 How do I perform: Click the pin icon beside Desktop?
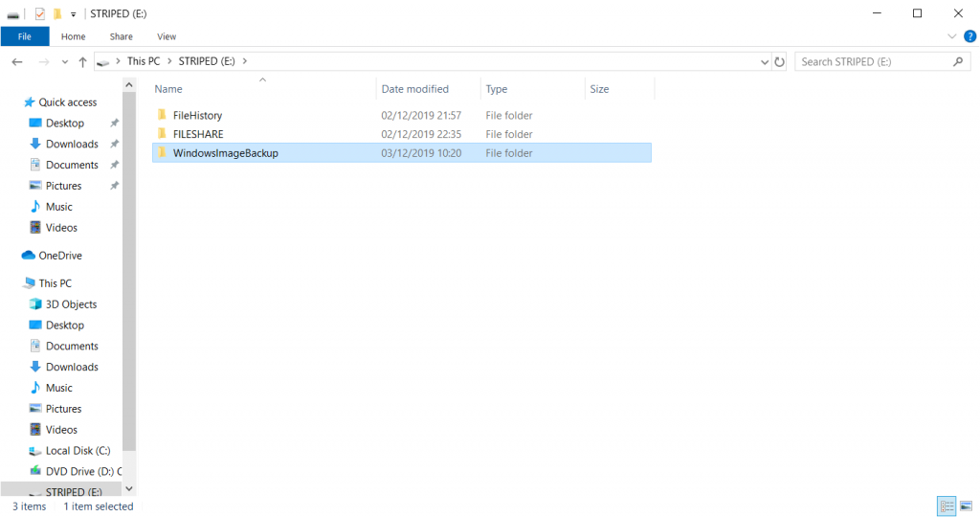tap(115, 124)
